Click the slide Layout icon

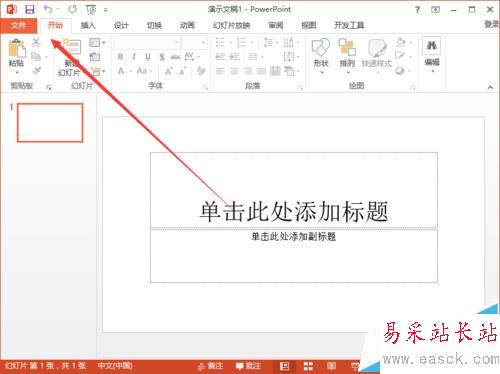(95, 42)
